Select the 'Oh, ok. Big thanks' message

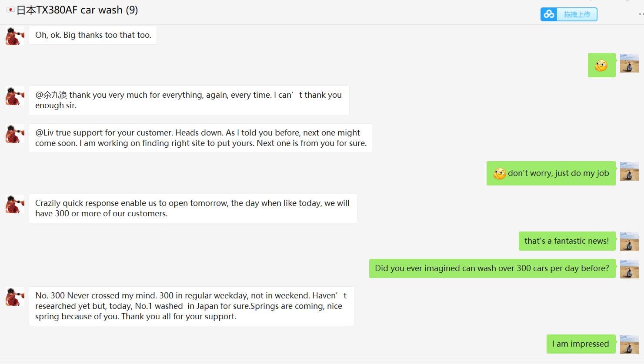coord(93,35)
